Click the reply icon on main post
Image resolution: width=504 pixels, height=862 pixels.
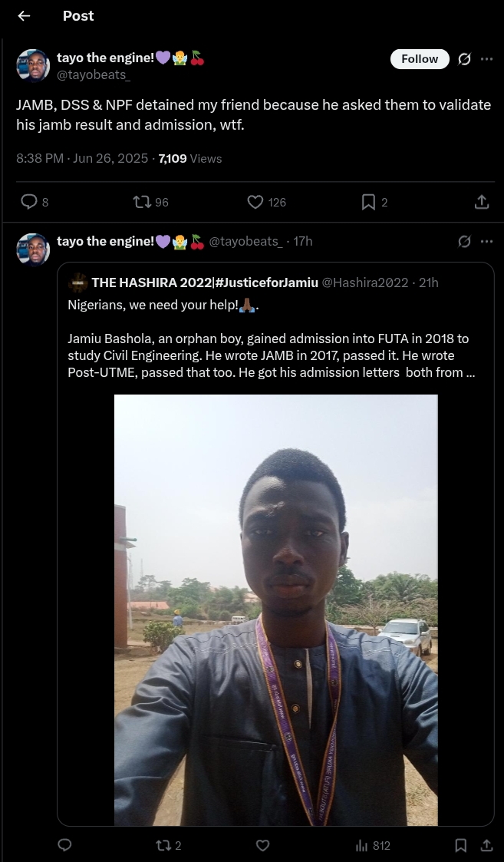(x=29, y=202)
